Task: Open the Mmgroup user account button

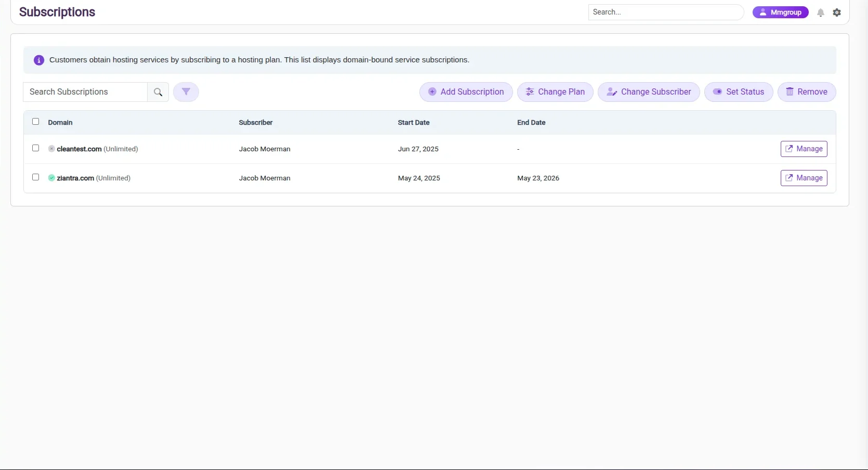Action: coord(780,12)
